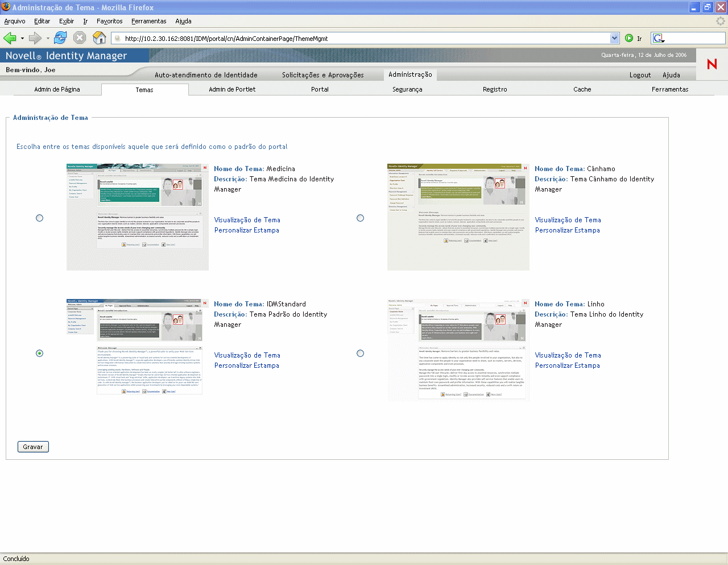Click the address bar URL field
728x565 pixels.
coord(365,38)
